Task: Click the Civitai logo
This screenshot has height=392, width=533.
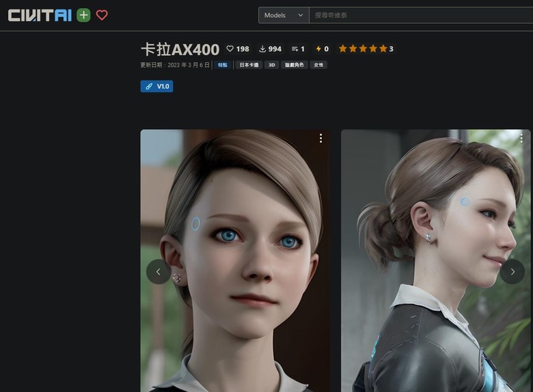Action: coord(40,15)
